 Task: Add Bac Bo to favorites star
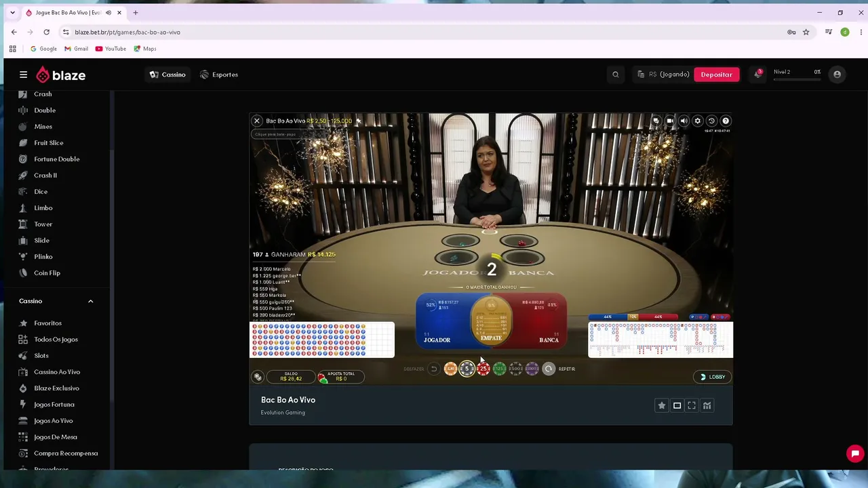[x=662, y=405]
